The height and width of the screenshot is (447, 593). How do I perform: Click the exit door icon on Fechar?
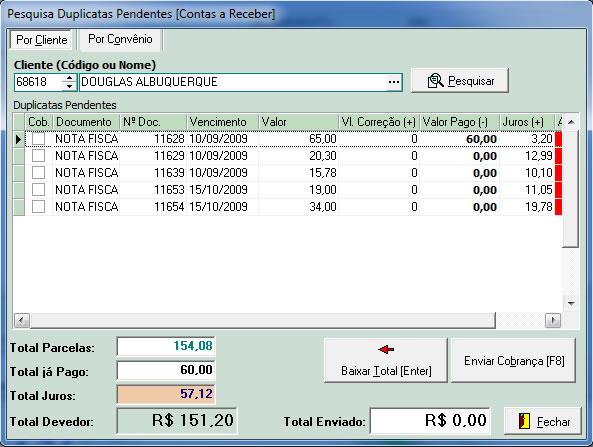click(524, 421)
